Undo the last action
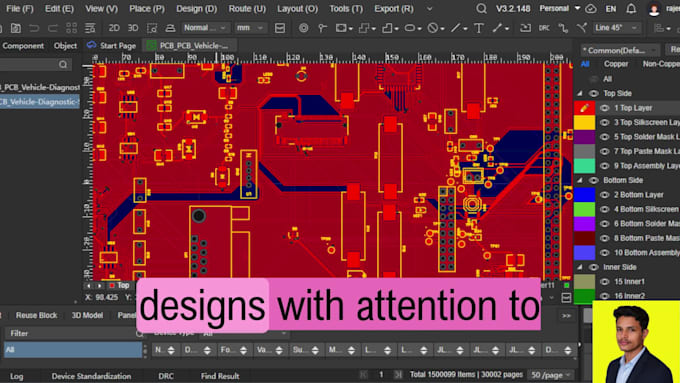 [x=34, y=28]
